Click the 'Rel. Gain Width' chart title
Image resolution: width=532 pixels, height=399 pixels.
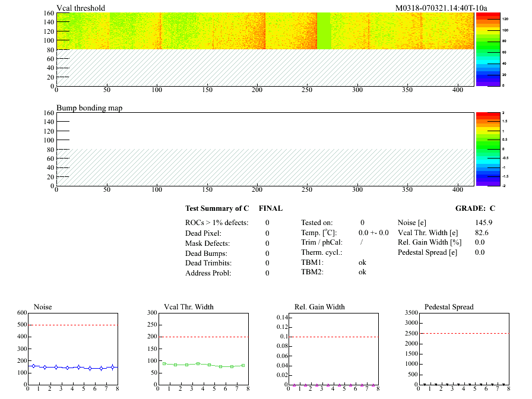pos(319,307)
